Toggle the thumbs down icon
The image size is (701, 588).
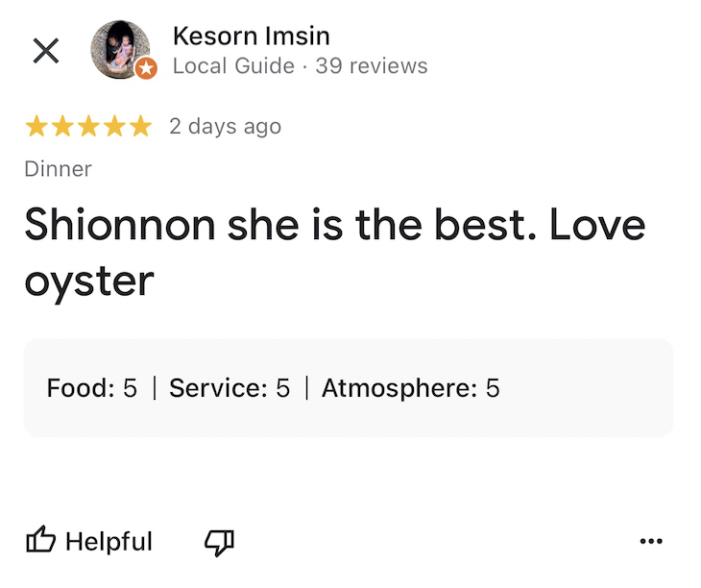pyautogui.click(x=219, y=542)
